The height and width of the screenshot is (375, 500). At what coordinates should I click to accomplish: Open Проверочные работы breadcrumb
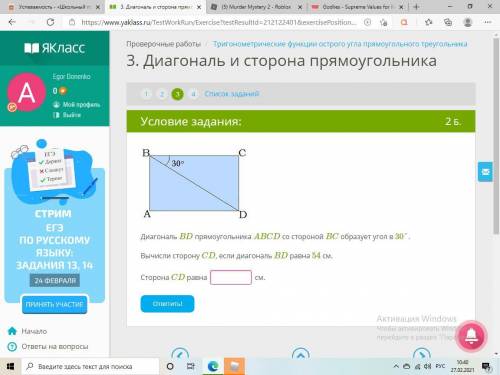click(x=163, y=44)
